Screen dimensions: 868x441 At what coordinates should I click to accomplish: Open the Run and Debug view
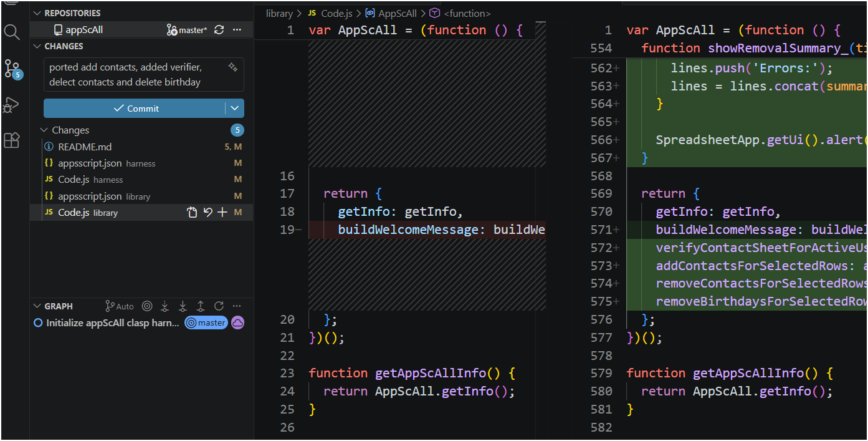[12, 105]
